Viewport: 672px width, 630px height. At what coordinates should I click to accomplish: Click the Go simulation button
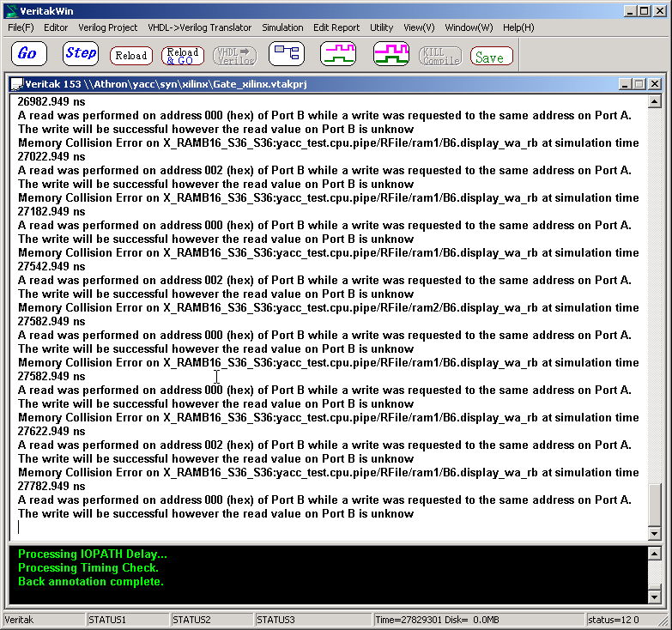point(28,54)
